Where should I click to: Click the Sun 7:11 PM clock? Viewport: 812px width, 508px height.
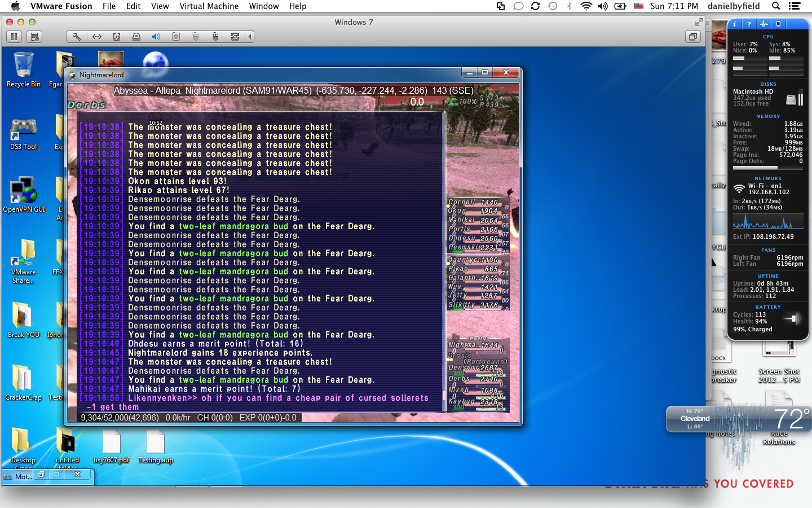pyautogui.click(x=674, y=6)
